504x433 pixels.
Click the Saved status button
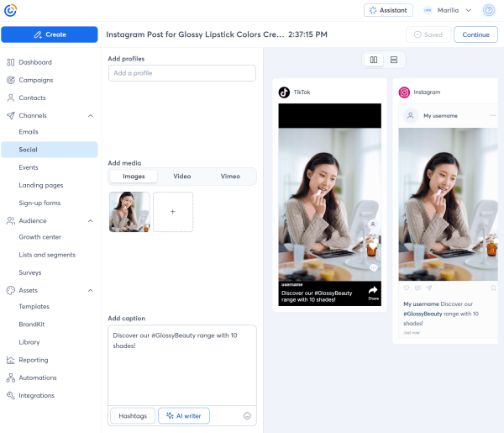428,34
